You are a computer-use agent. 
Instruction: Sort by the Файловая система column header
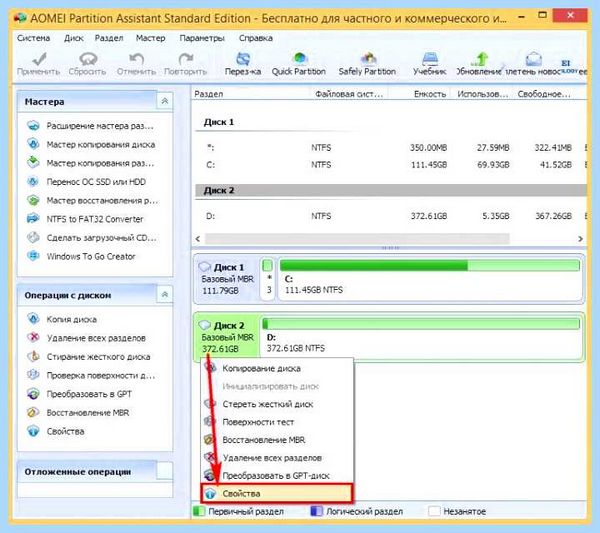coord(349,94)
